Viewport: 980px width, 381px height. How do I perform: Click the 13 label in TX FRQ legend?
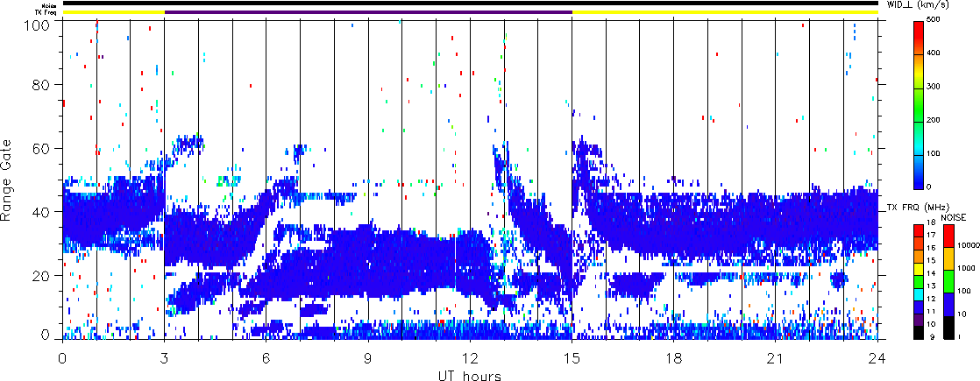pyautogui.click(x=931, y=286)
